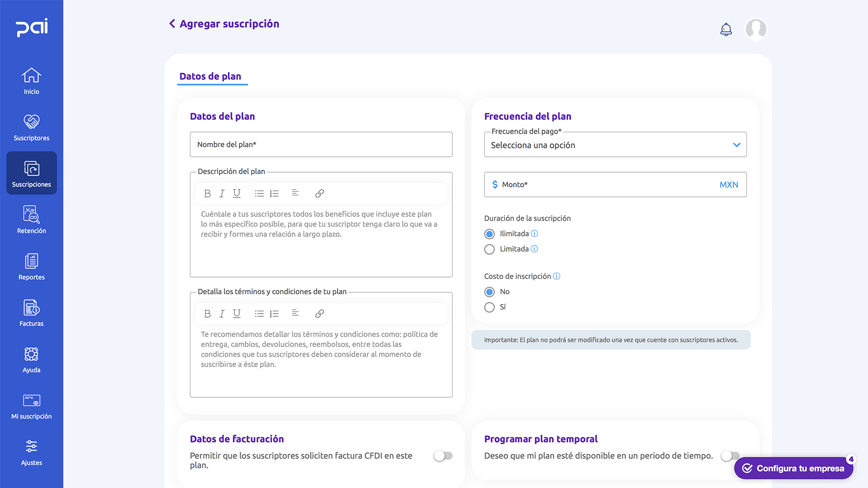
Task: Change alignment in términos y condiciones editor
Action: (295, 313)
